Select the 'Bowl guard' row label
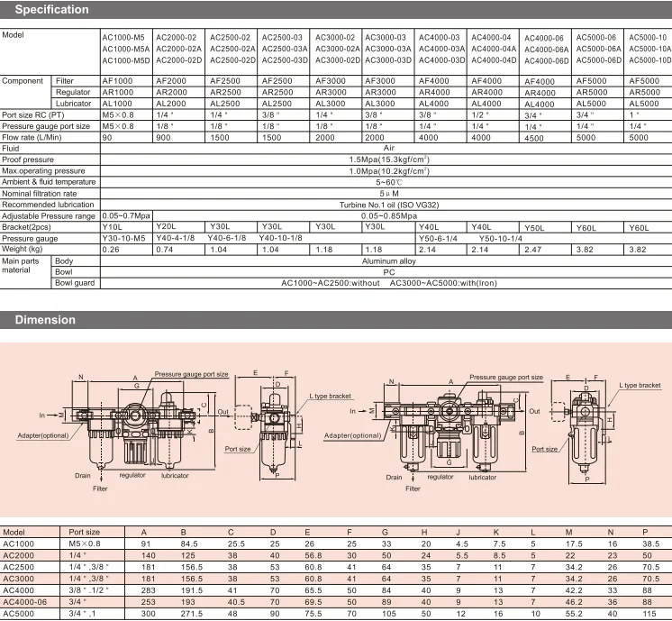Viewport: 672px width, 621px height. pos(75,283)
